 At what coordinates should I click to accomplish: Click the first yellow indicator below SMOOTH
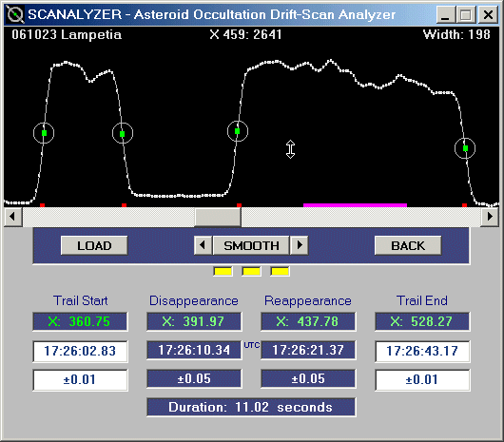click(x=223, y=272)
